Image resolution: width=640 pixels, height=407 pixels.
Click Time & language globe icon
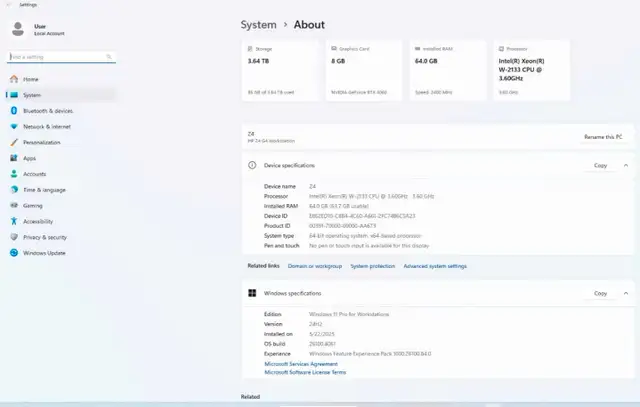[x=14, y=190]
